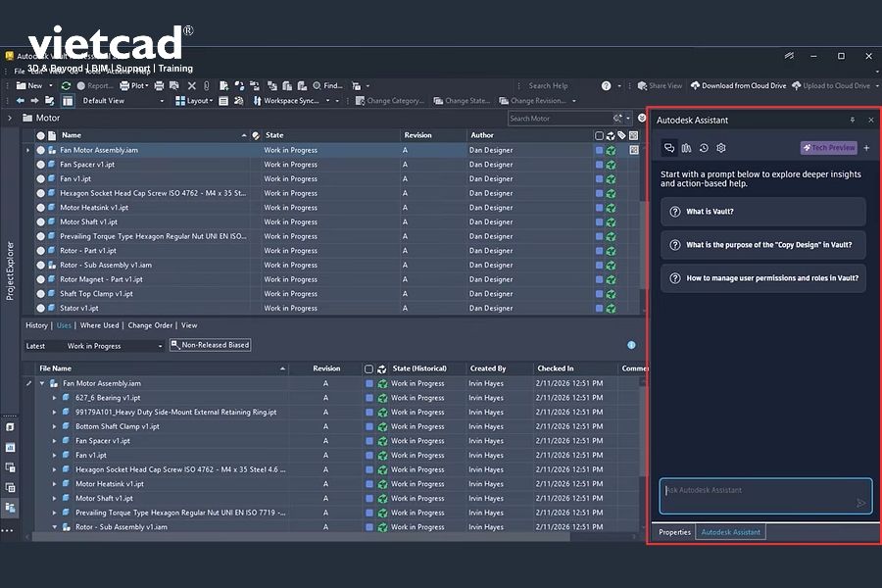Image resolution: width=882 pixels, height=588 pixels.
Task: Toggle the checkbox in the Uses grid header
Action: 369,369
